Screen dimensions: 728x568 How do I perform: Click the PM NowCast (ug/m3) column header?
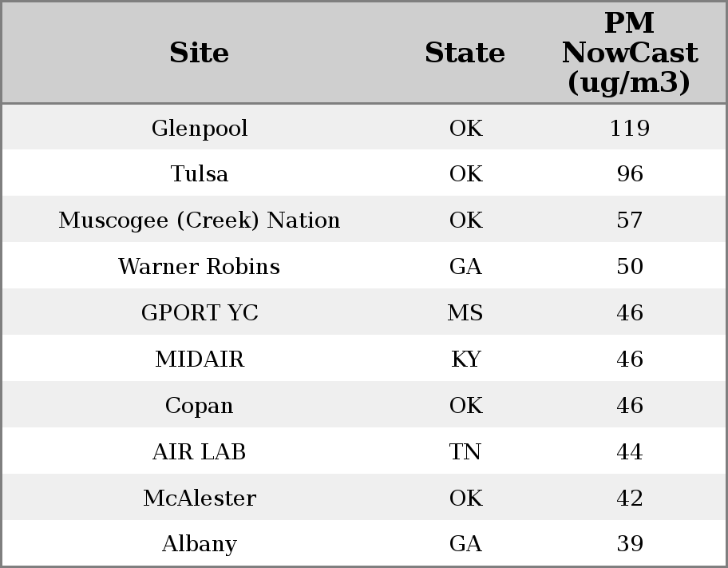tap(629, 53)
